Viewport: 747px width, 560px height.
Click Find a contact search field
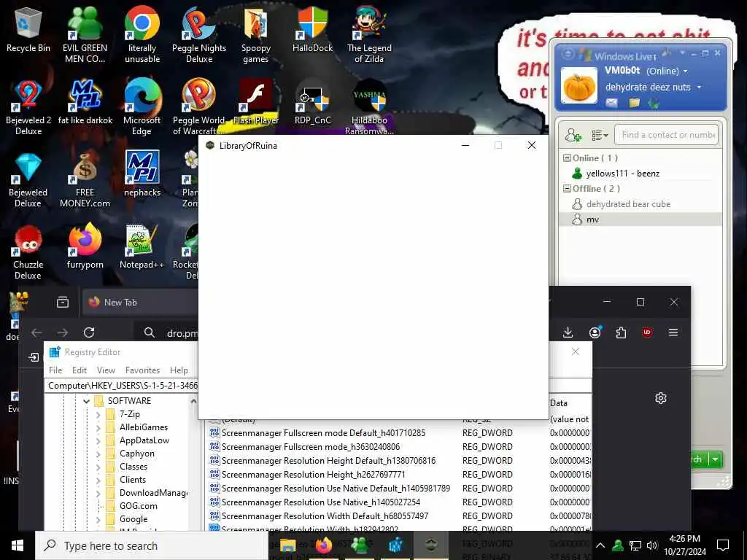[x=666, y=135]
